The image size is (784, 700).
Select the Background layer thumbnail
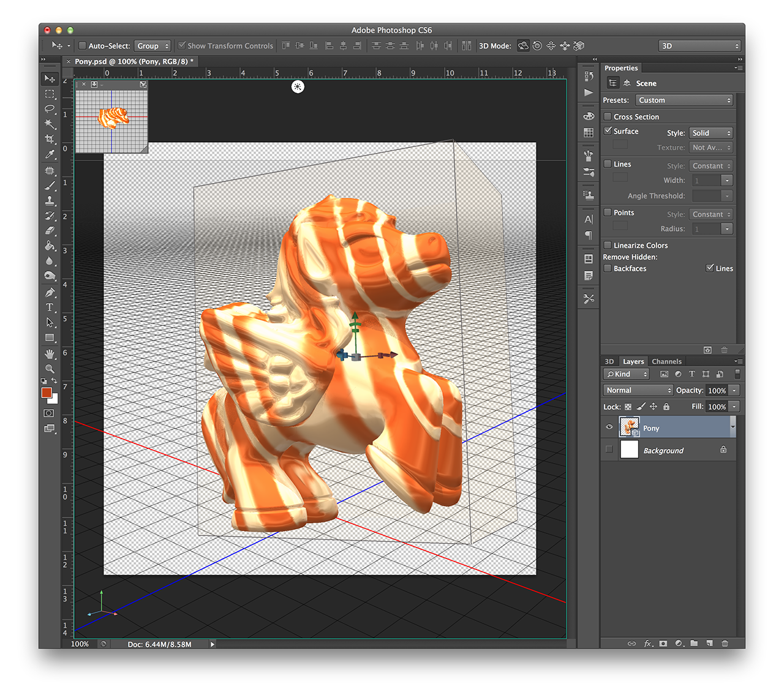[630, 450]
